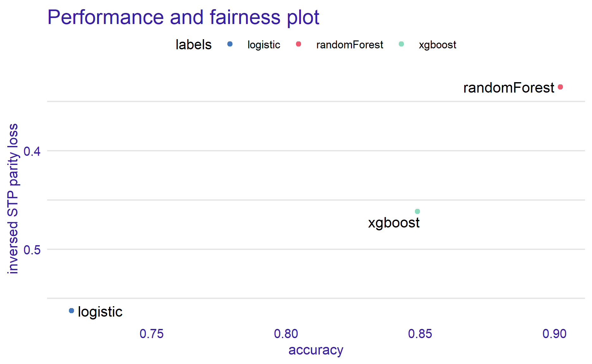Click the 'Performance and fairness plot' title

(183, 17)
